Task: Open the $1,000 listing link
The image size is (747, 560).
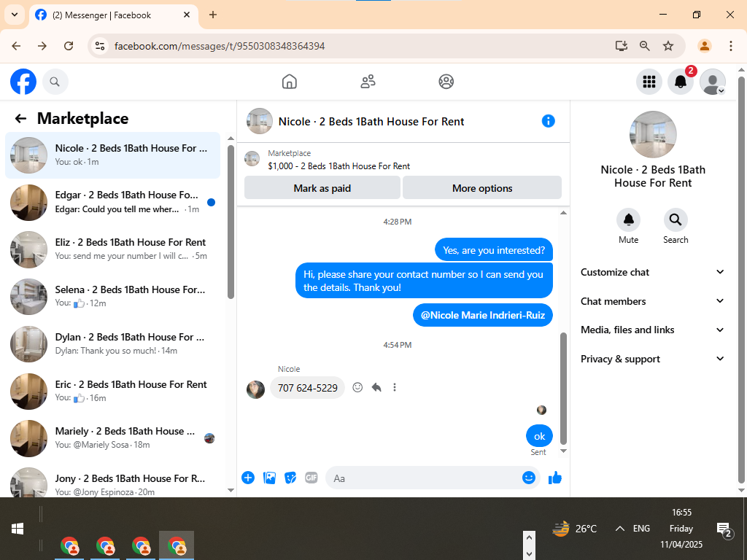Action: coord(338,166)
